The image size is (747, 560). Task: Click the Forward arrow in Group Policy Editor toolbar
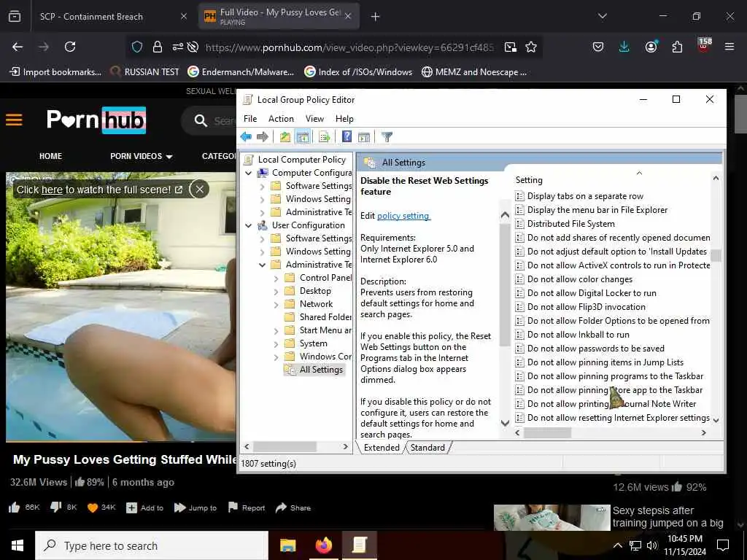click(x=263, y=137)
